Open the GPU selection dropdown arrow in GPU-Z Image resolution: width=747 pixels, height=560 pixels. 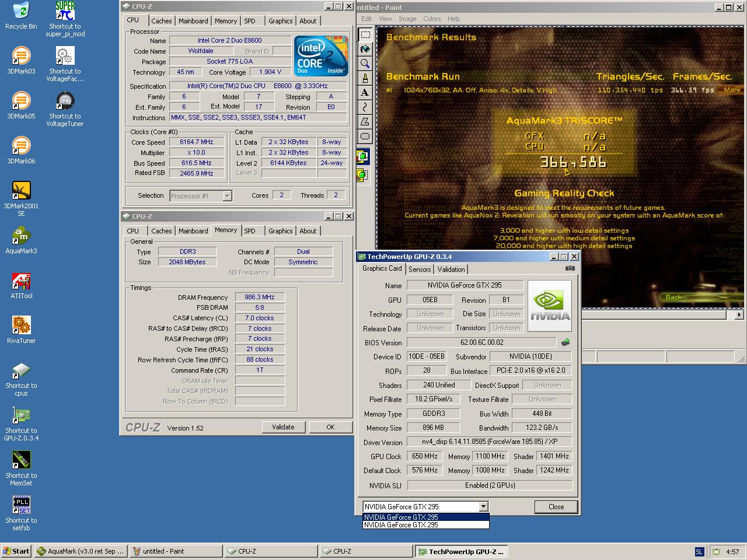coord(483,507)
